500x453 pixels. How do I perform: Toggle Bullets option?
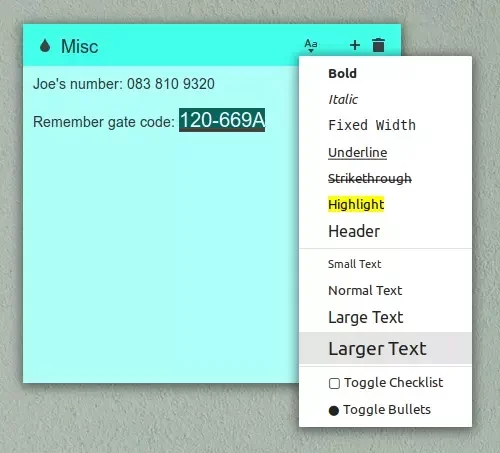(x=385, y=410)
